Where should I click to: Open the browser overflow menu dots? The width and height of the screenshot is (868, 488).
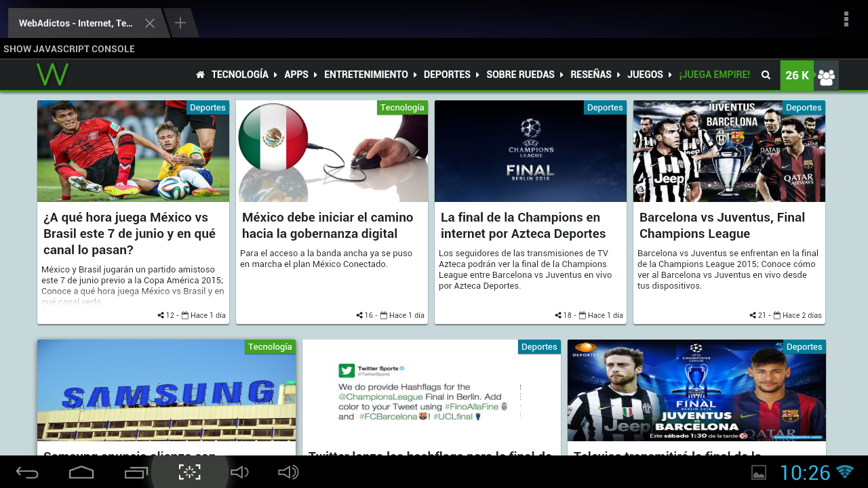[846, 19]
